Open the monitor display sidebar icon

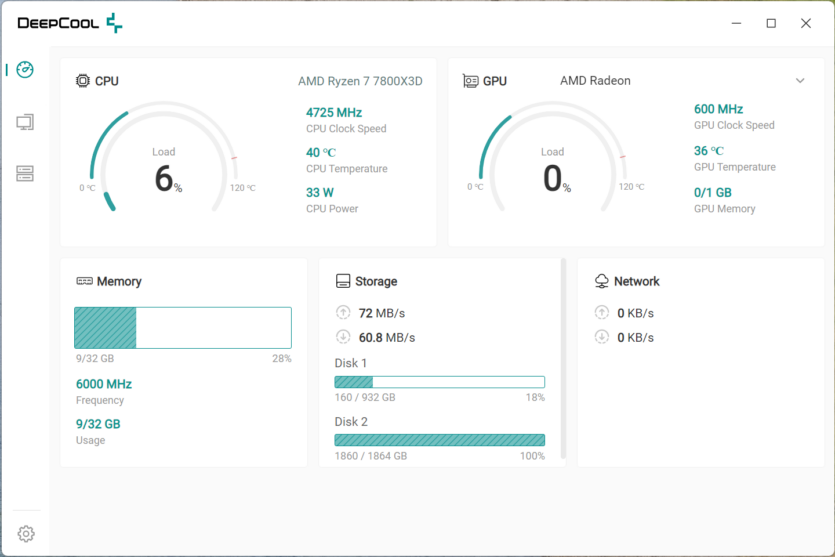coord(25,122)
